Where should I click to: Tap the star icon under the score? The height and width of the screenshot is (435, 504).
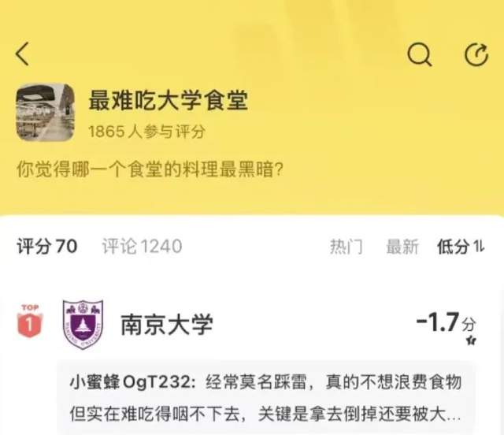(472, 340)
